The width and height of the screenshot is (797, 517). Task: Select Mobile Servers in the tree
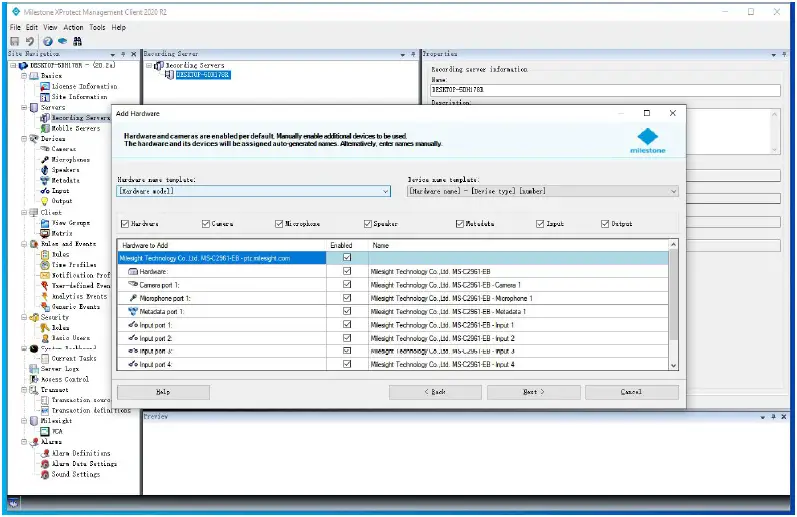point(76,128)
